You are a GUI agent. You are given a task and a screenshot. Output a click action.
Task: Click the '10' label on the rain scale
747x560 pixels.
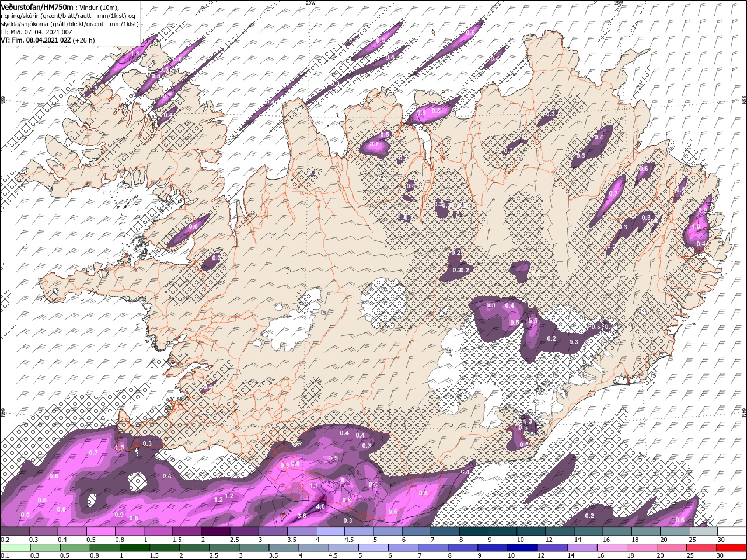511,556
